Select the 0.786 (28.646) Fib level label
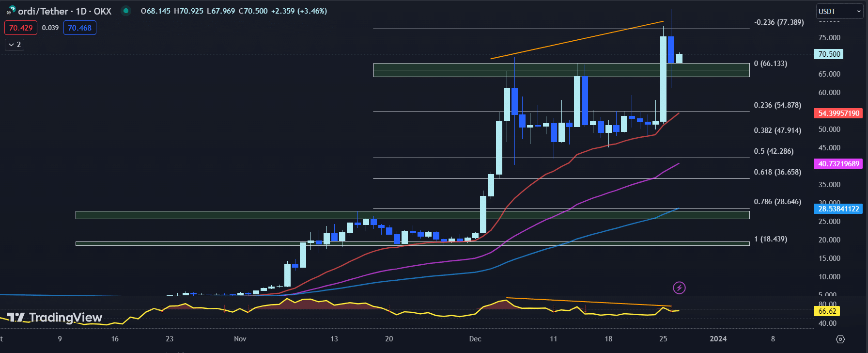Viewport: 868px width, 353px height. [777, 202]
